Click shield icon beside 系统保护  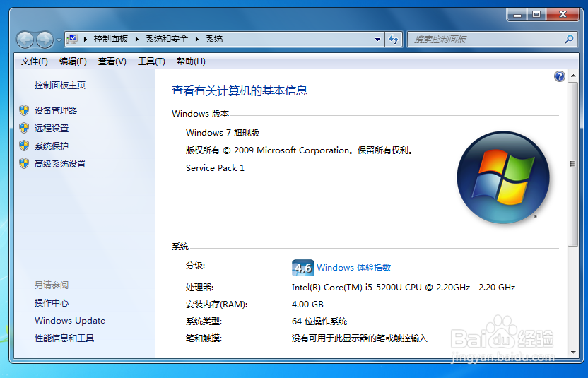[24, 146]
